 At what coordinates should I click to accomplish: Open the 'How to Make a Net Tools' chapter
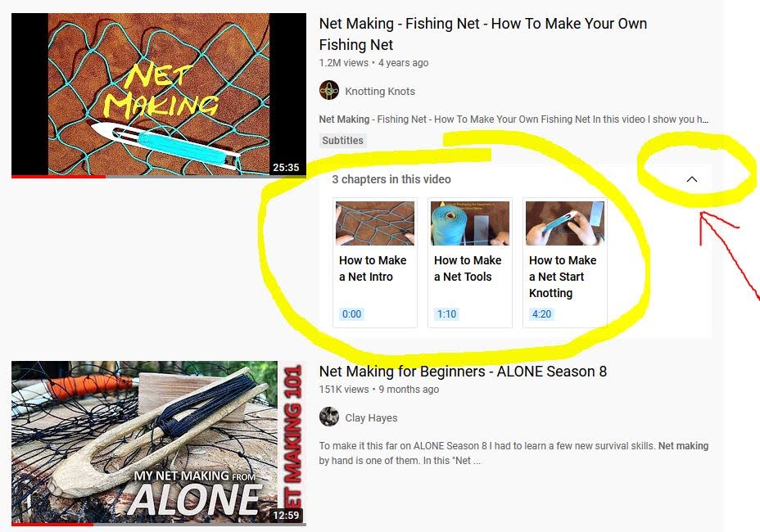469,263
